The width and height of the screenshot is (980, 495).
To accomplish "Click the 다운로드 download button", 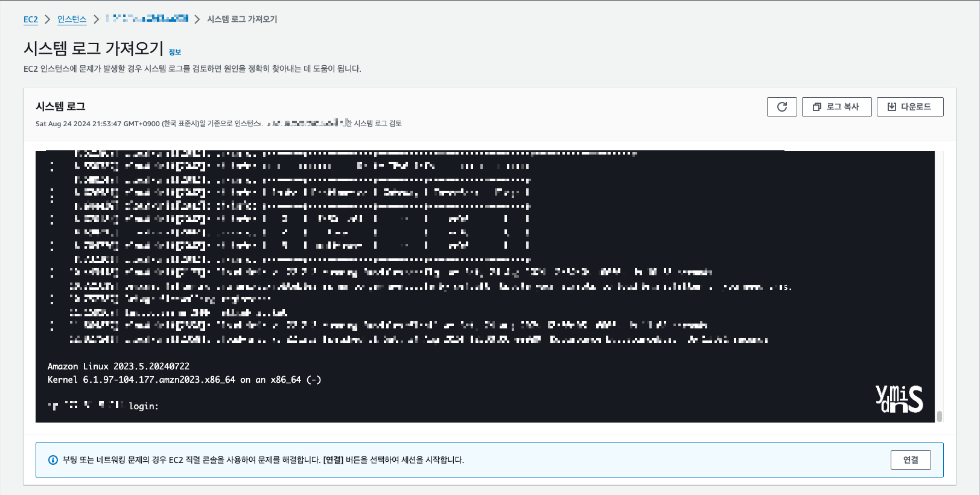I will tap(910, 107).
